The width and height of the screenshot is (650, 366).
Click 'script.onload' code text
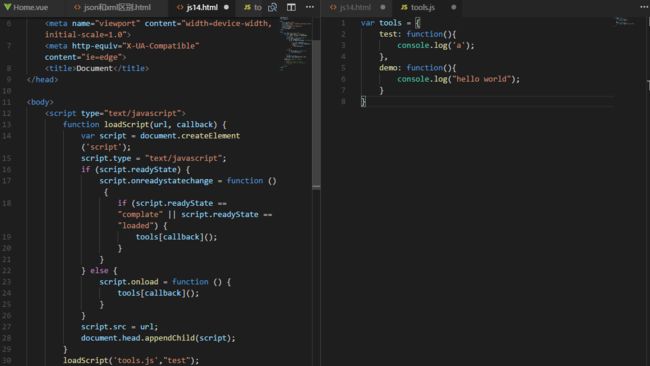tap(129, 282)
